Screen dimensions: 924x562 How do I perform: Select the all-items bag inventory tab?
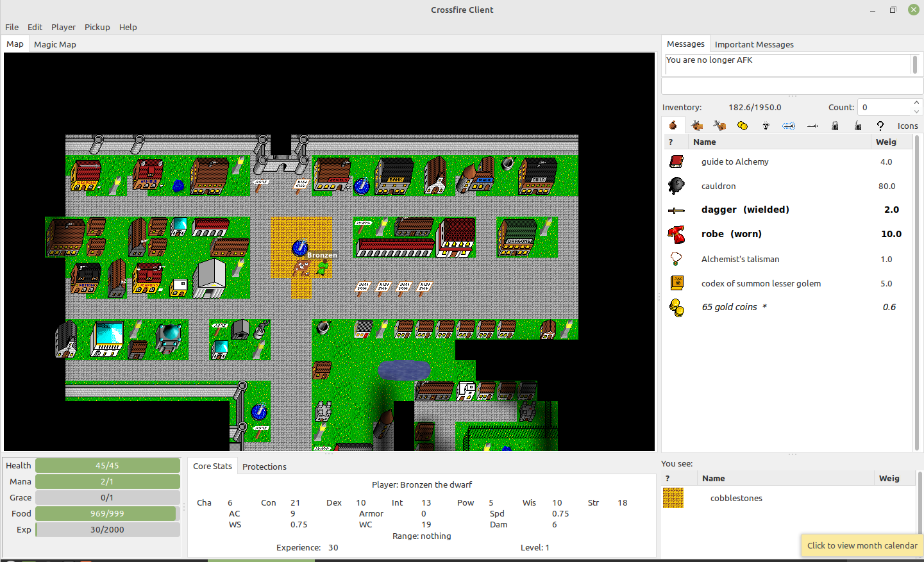(673, 126)
